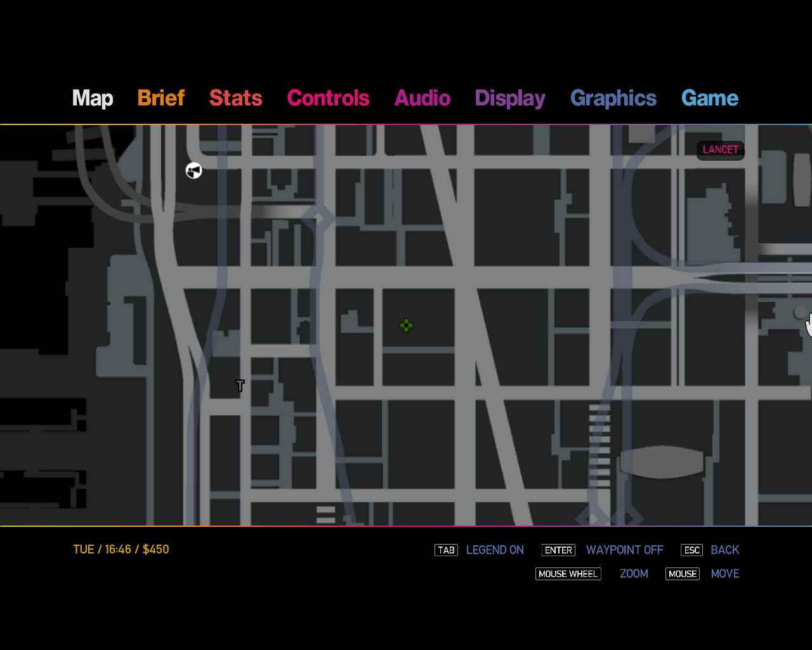The image size is (812, 650).
Task: Toggle WAYPOINT OFF option
Action: pos(625,550)
